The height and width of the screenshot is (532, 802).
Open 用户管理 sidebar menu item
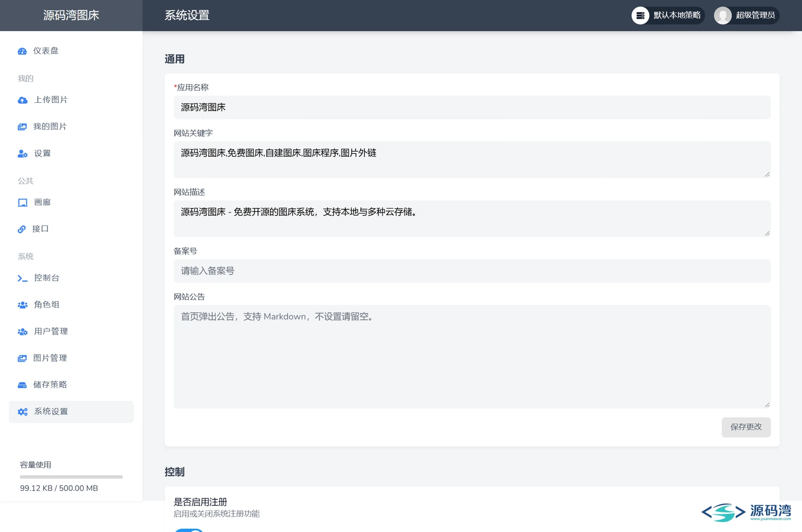click(71, 332)
